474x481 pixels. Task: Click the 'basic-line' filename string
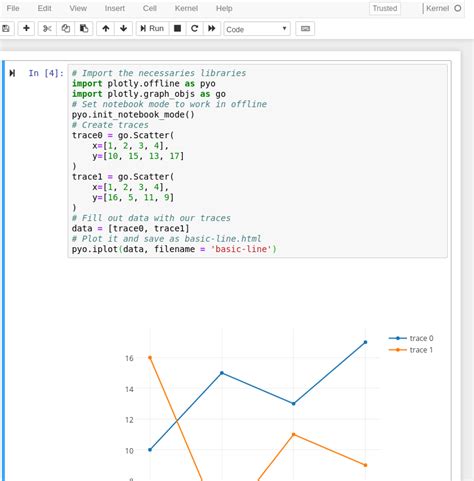241,249
